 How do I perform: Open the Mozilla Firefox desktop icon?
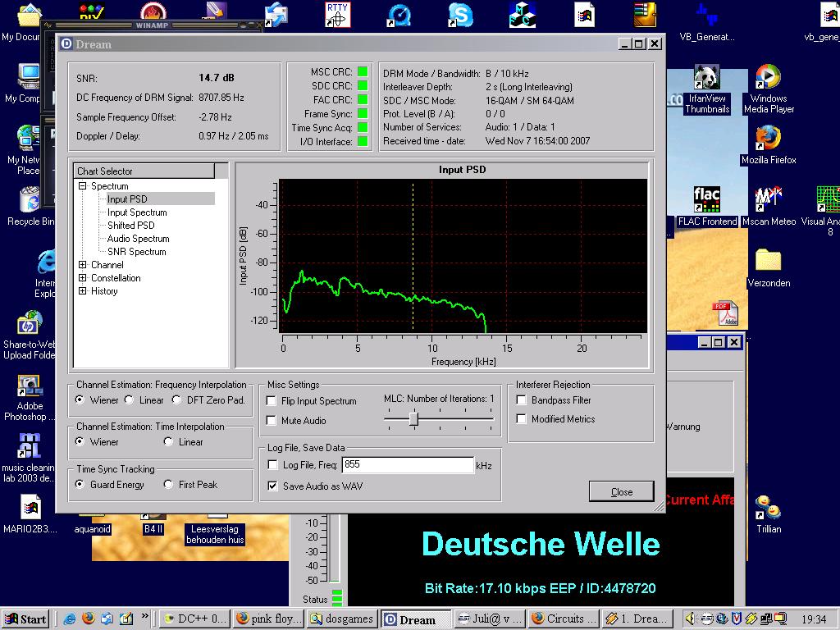pos(768,139)
